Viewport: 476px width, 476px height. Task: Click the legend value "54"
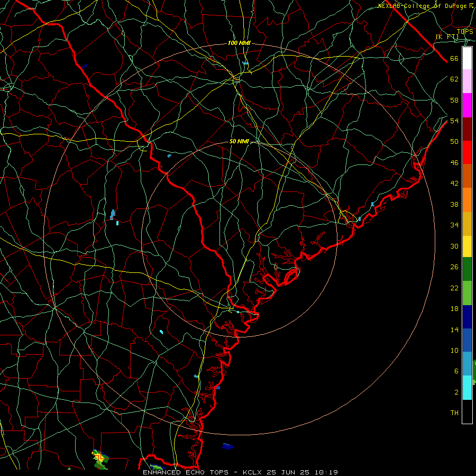point(454,121)
